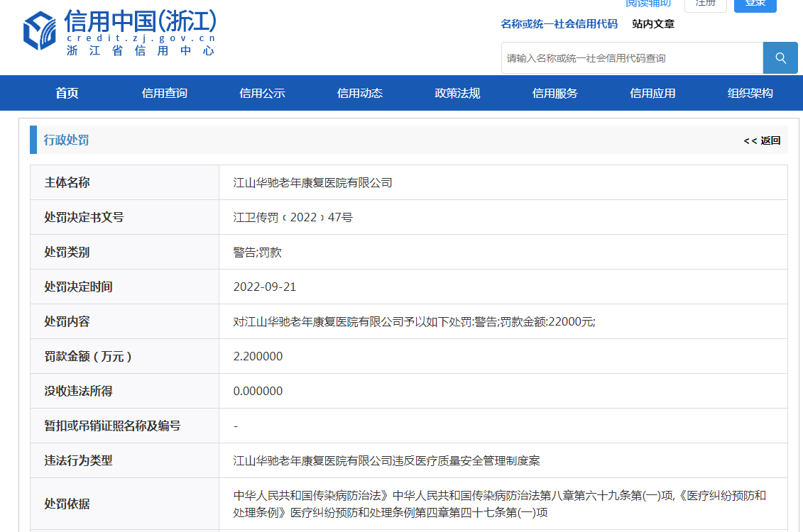Click the confiscated income value 0.000000
The width and height of the screenshot is (803, 532).
[x=258, y=392]
